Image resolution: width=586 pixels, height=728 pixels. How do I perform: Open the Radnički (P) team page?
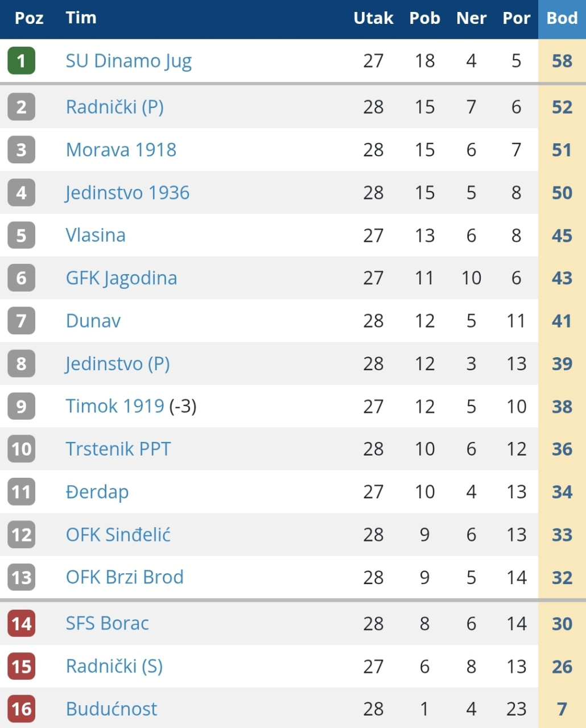click(x=115, y=107)
